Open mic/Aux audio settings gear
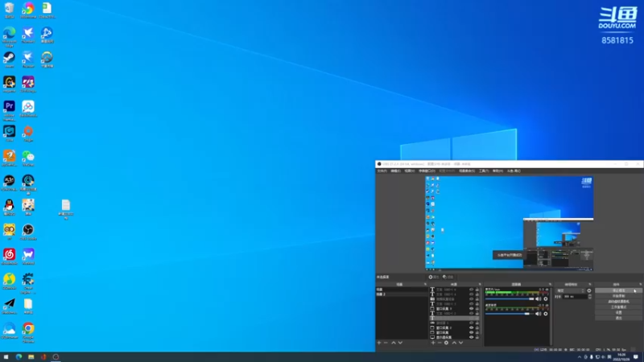644x362 pixels. (x=546, y=298)
